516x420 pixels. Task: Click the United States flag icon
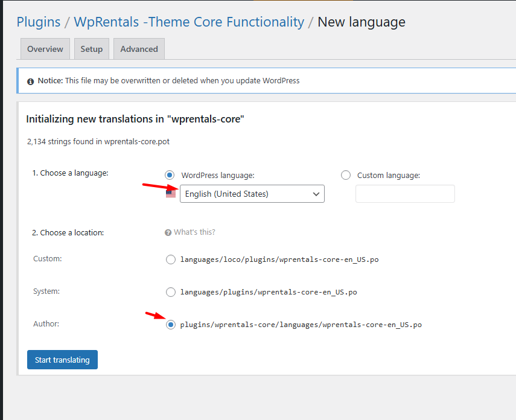pos(171,194)
